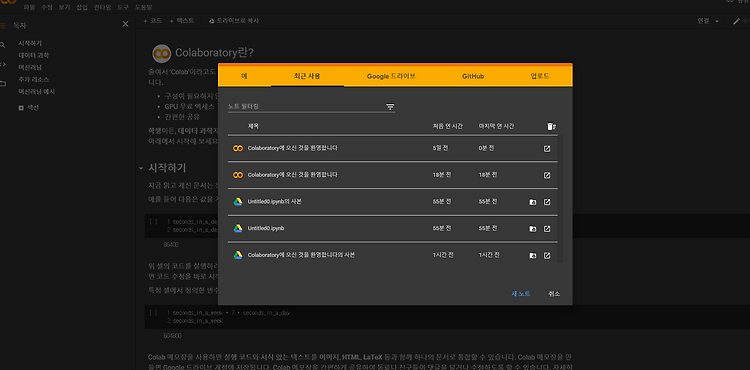
Task: Click the + 텍스트 toolbar button
Action: pos(182,21)
